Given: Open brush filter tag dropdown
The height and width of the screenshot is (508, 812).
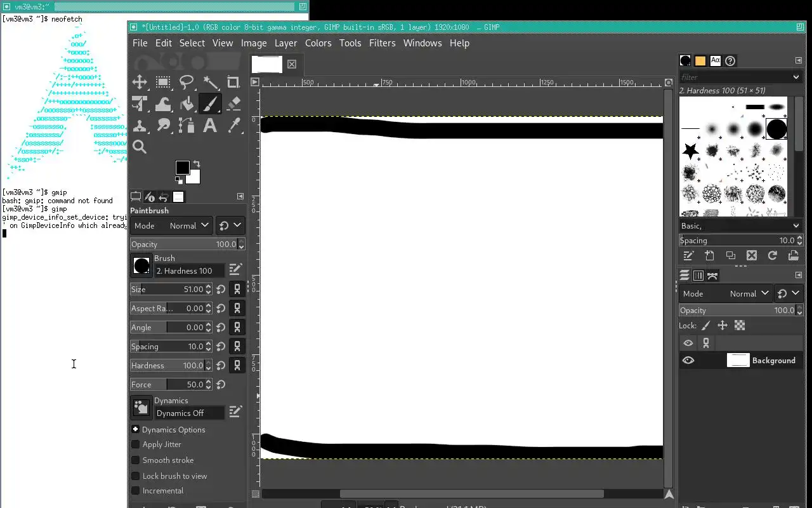Looking at the screenshot, I should pos(796,77).
